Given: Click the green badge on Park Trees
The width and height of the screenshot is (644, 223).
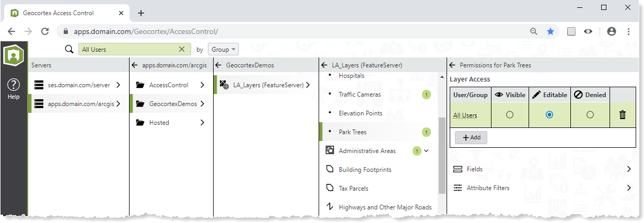Looking at the screenshot, I should pos(426,132).
